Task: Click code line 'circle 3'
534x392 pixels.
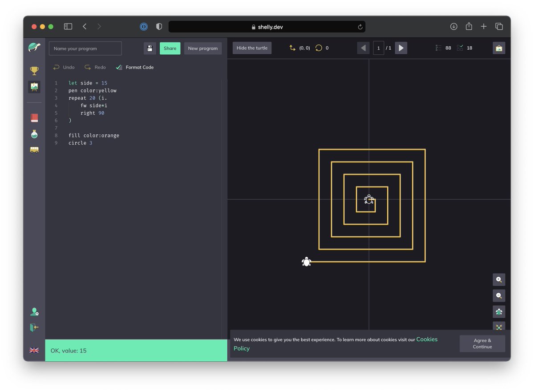Action: pyautogui.click(x=81, y=143)
